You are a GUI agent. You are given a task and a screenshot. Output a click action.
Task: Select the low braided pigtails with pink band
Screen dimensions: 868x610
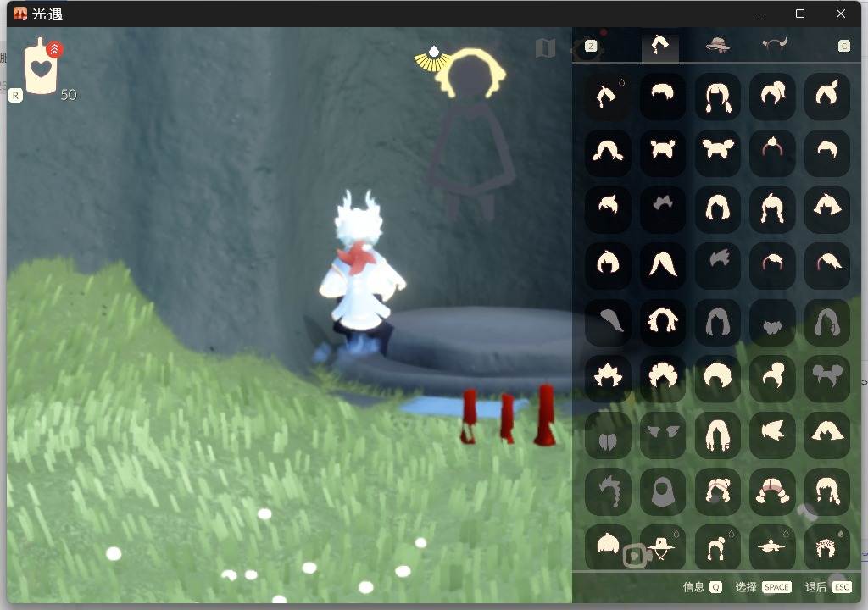[772, 491]
